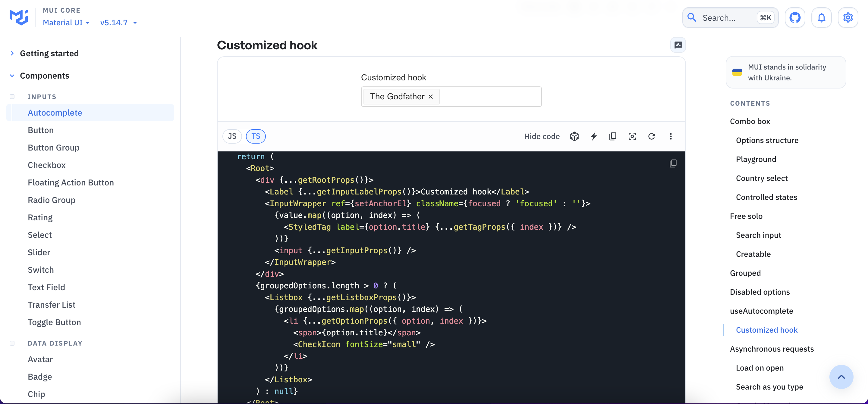
Task: Navigate to the Text Field page
Action: [x=46, y=287]
